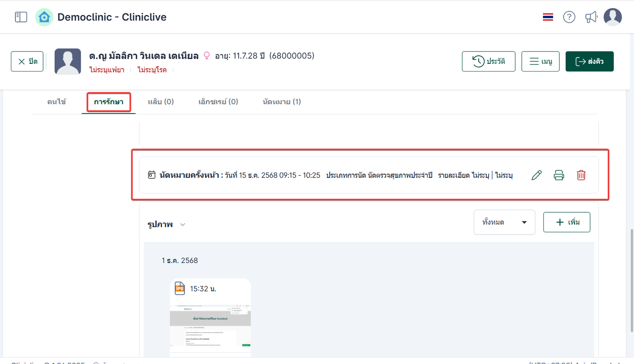This screenshot has width=634, height=364.
Task: Open the นัดหมาย (1) tab
Action: pos(282,102)
